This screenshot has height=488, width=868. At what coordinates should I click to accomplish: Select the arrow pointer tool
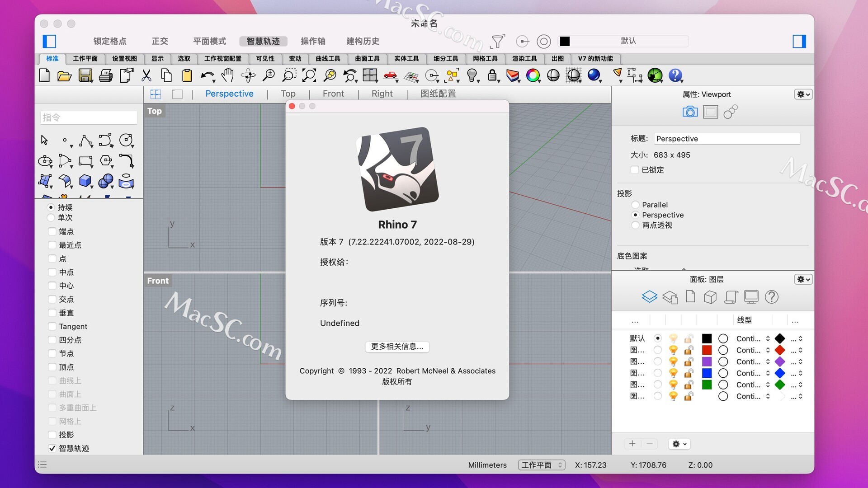(44, 140)
